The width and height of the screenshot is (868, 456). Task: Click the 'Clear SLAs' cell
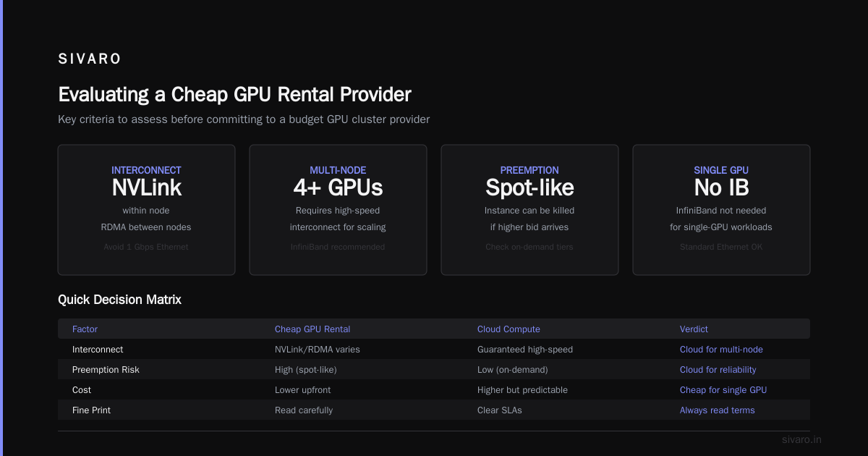(500, 410)
